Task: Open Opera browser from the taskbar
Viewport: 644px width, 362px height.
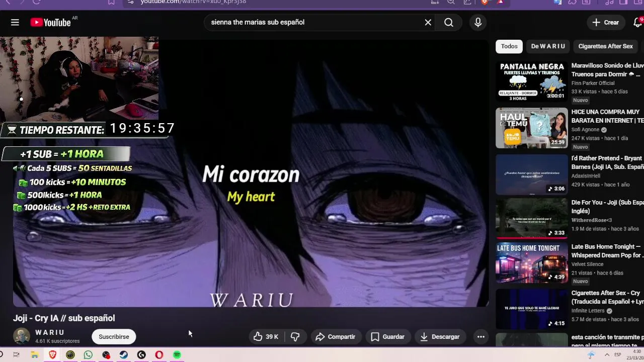Action: (159, 355)
